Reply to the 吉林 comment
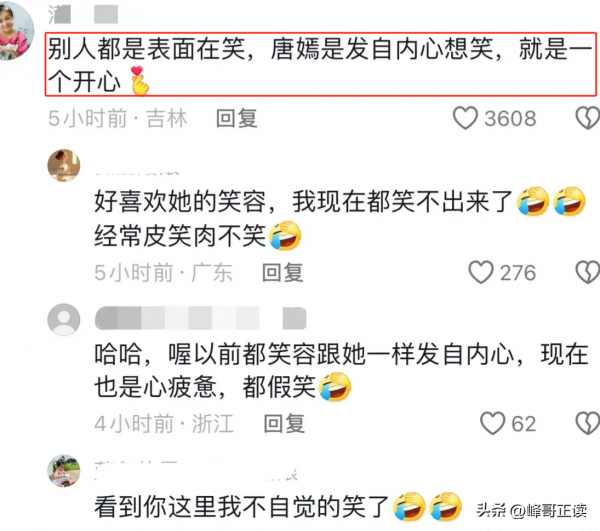 tap(236, 118)
